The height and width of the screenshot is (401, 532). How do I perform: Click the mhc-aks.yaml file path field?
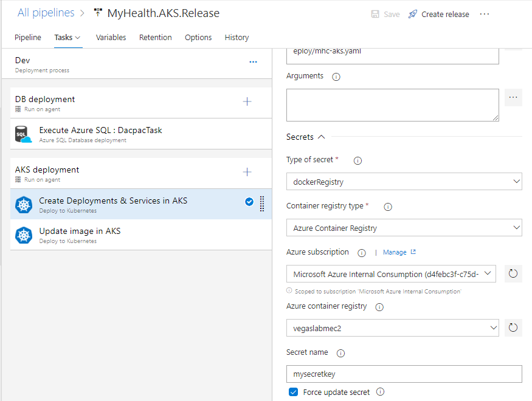(393, 55)
